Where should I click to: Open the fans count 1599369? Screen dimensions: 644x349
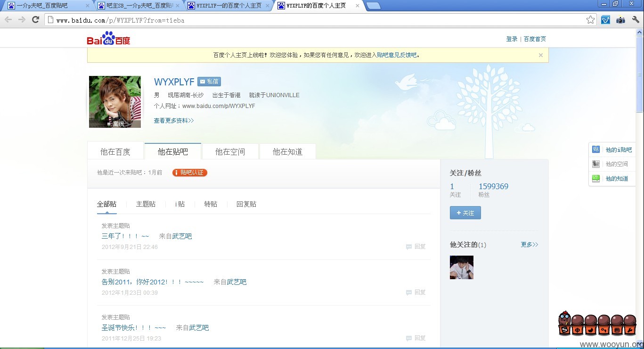click(x=493, y=186)
